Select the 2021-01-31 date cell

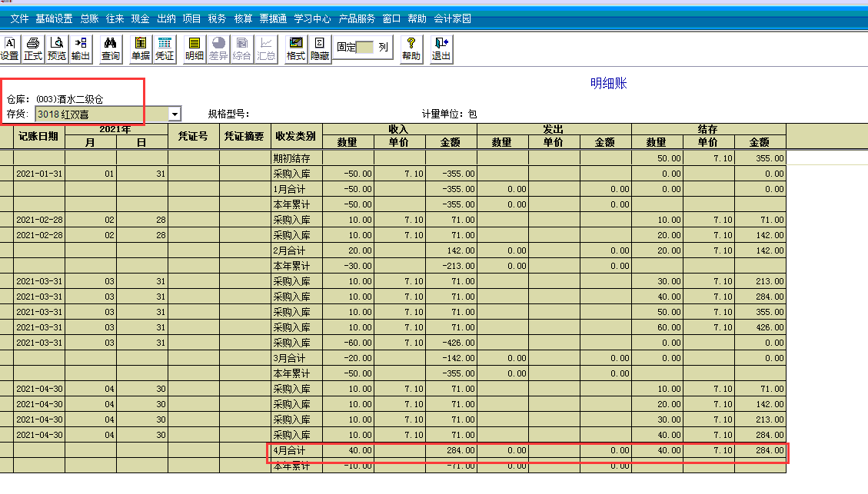pyautogui.click(x=38, y=174)
